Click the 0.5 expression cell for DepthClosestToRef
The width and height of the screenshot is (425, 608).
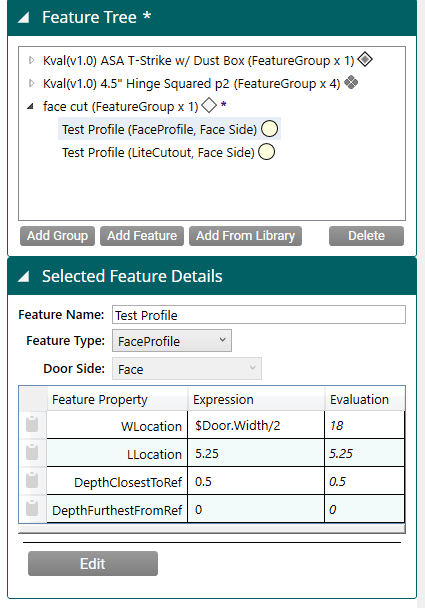click(256, 481)
